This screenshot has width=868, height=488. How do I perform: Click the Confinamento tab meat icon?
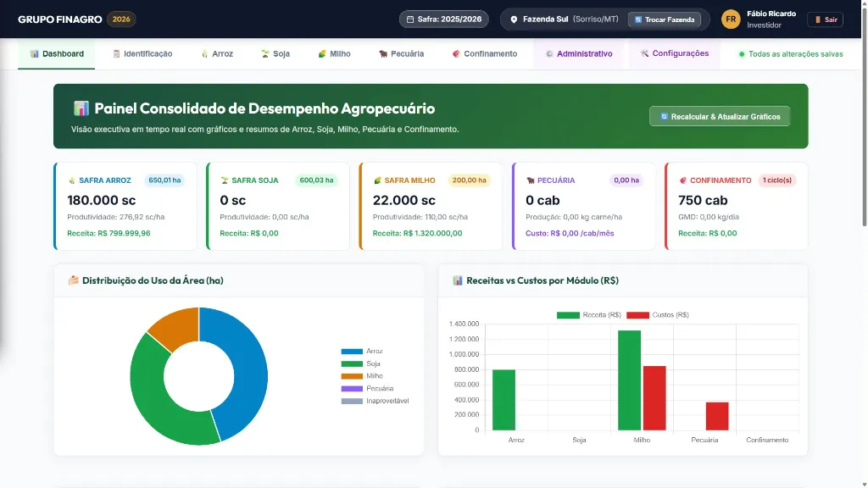(456, 53)
